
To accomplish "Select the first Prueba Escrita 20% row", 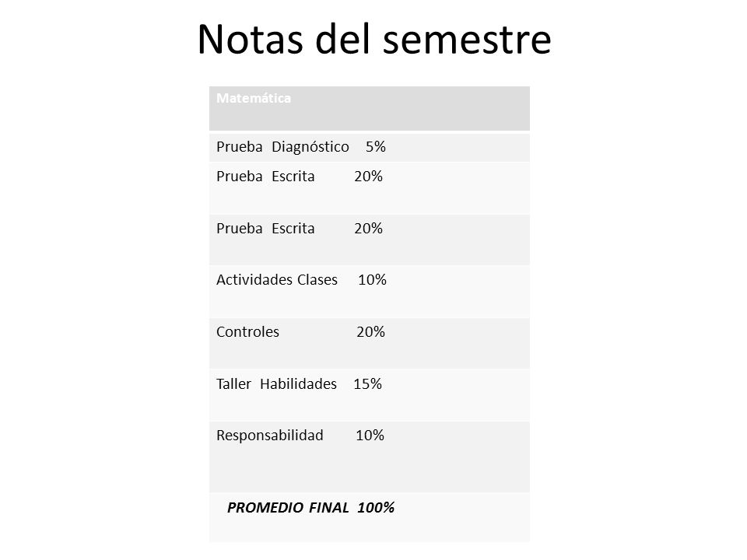I will [x=369, y=188].
